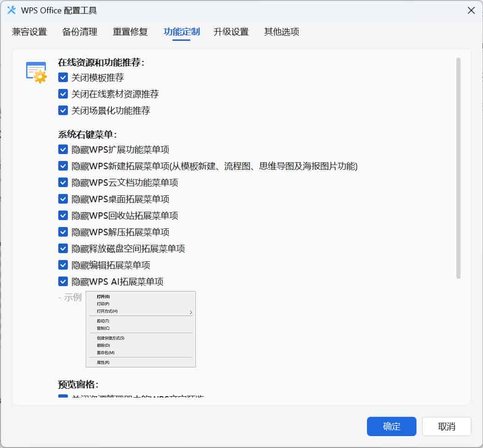Go to the 升级设置 tab

231,32
